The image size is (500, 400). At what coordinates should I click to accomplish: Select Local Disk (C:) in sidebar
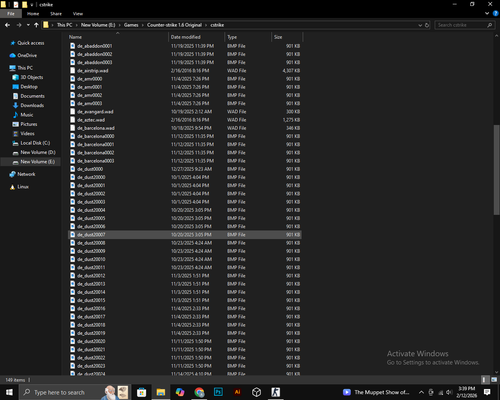(35, 143)
